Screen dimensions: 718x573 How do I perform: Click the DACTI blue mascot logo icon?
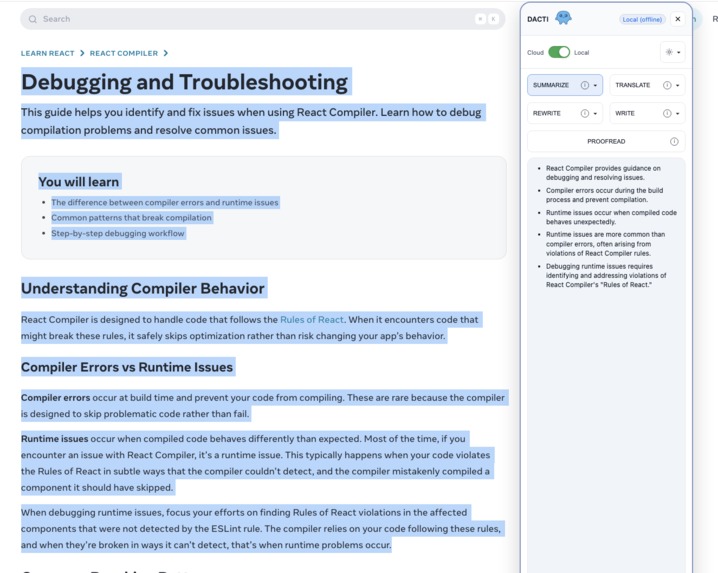click(x=563, y=18)
